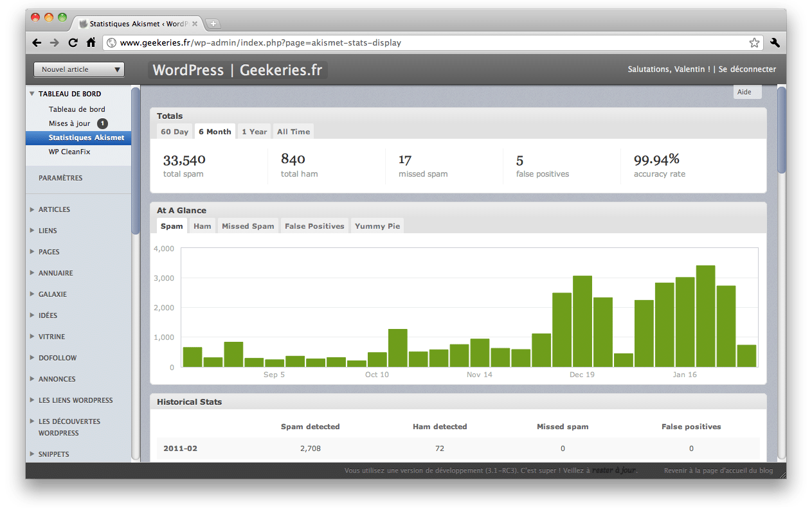Open the Nouvel article dropdown
The height and width of the screenshot is (514, 812).
[79, 69]
